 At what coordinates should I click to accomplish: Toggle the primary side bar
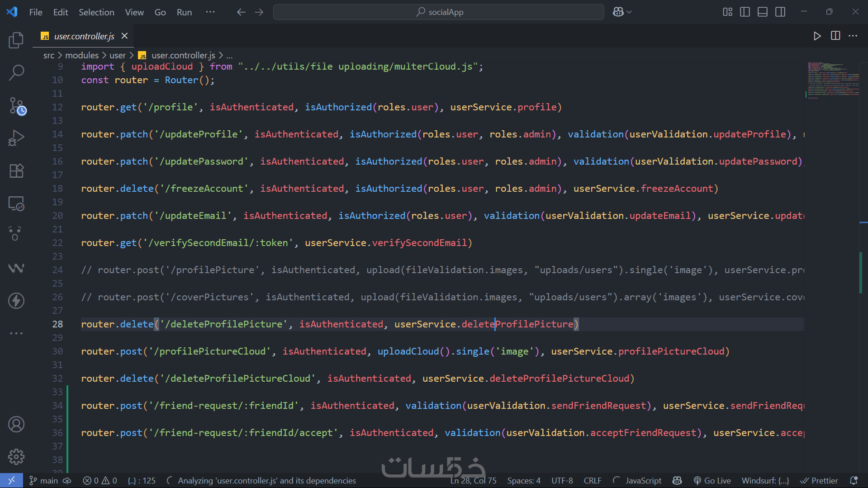click(x=745, y=12)
